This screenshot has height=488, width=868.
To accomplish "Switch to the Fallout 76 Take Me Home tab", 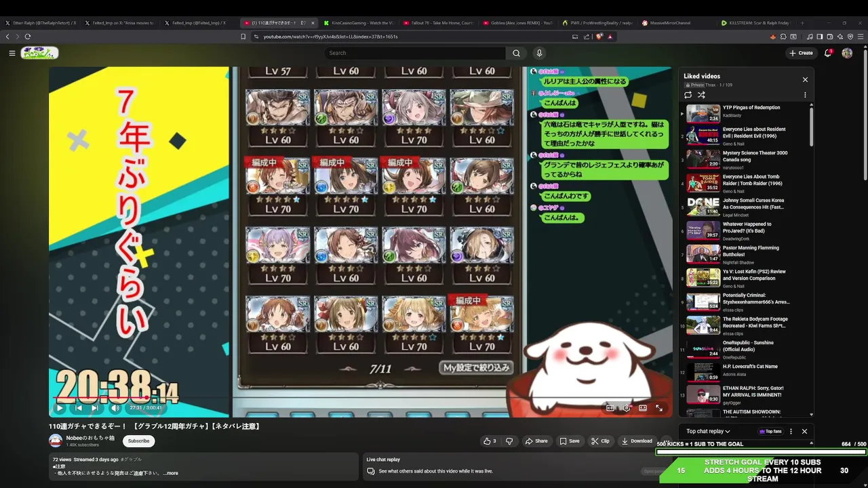I will (x=439, y=23).
